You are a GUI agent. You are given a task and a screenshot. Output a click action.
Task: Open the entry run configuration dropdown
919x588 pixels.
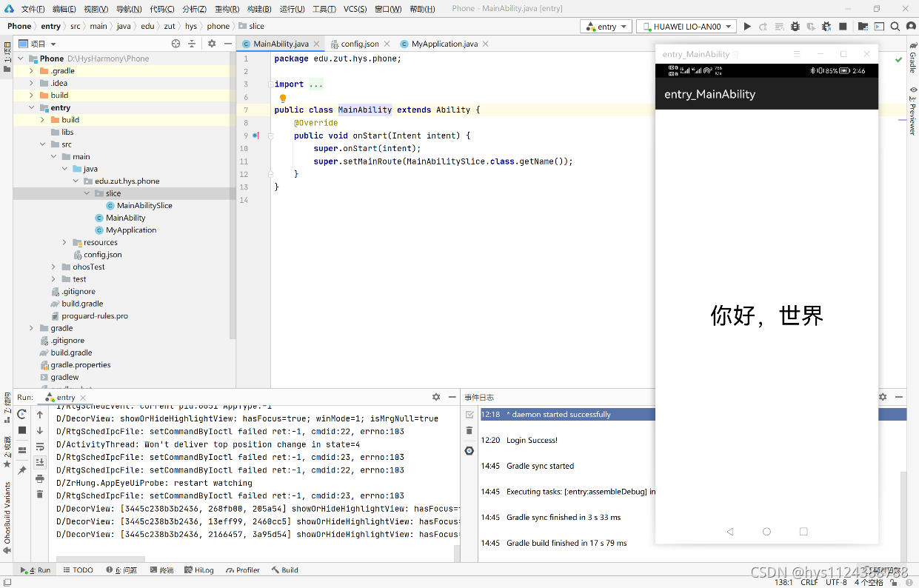point(606,27)
